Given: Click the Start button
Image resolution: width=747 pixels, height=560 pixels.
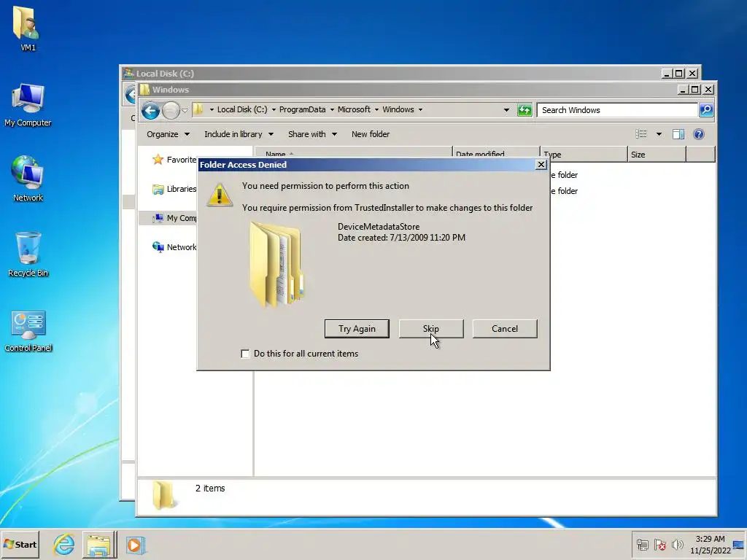Looking at the screenshot, I should [20, 544].
